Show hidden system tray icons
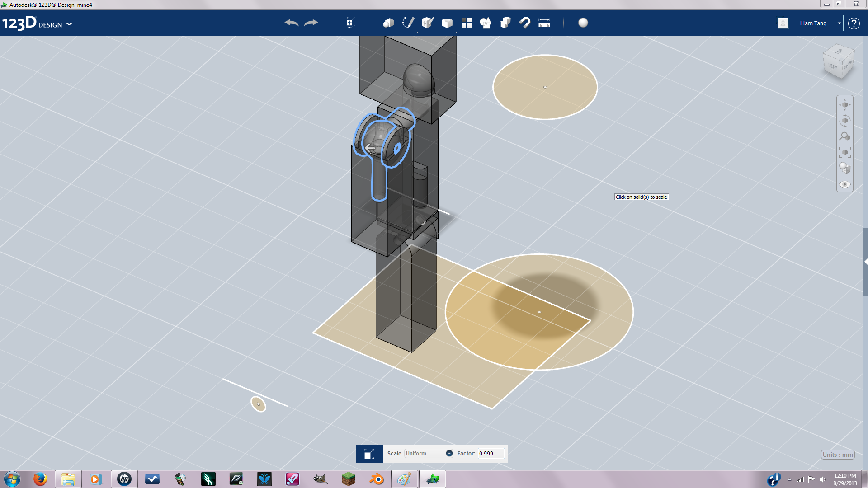This screenshot has height=488, width=868. [x=789, y=480]
